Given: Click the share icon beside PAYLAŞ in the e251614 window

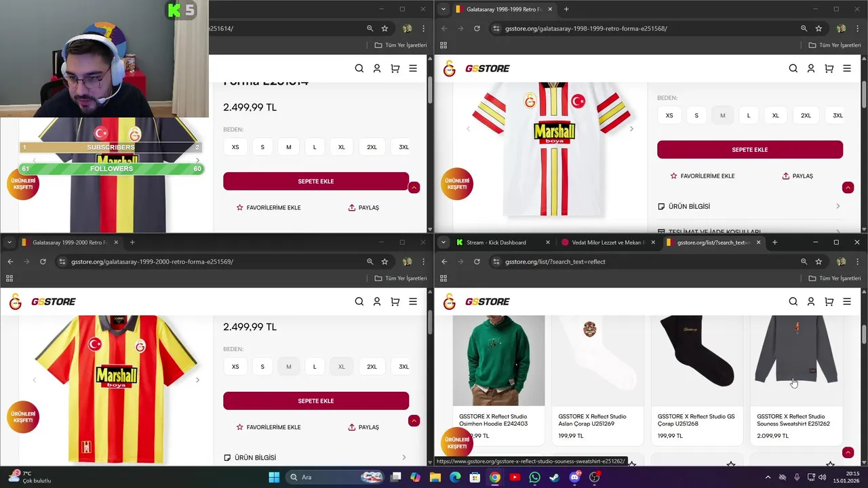Looking at the screenshot, I should pos(351,207).
